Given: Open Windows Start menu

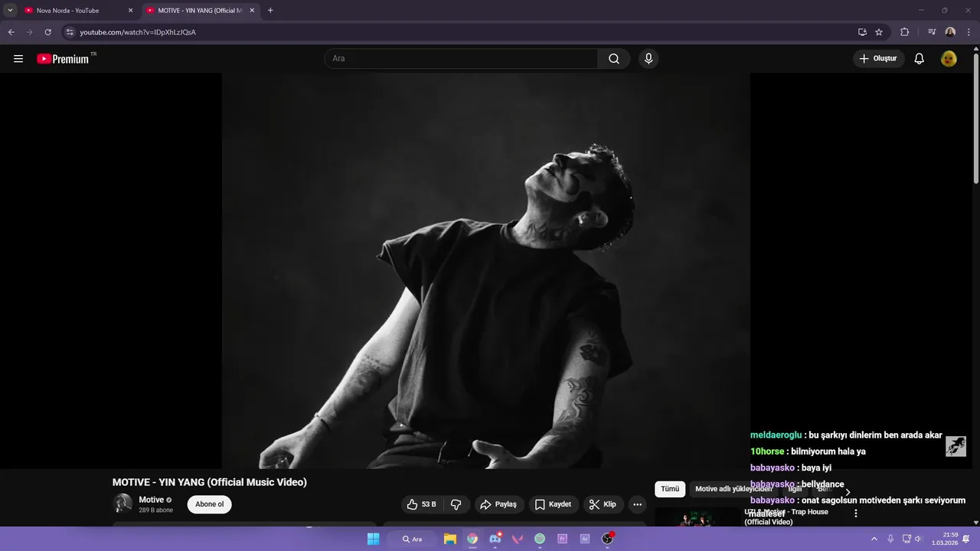Looking at the screenshot, I should 373,539.
